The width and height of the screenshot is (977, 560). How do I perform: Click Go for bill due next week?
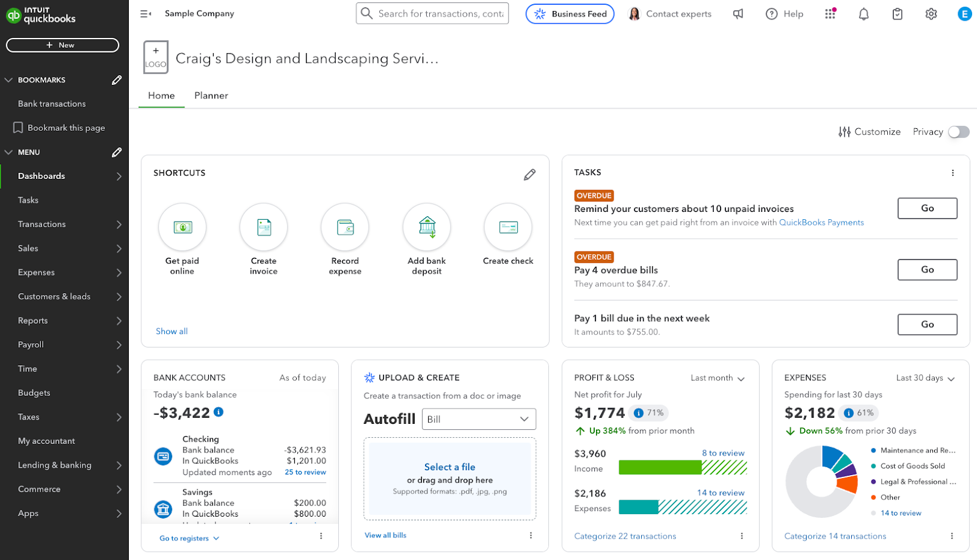click(x=927, y=324)
